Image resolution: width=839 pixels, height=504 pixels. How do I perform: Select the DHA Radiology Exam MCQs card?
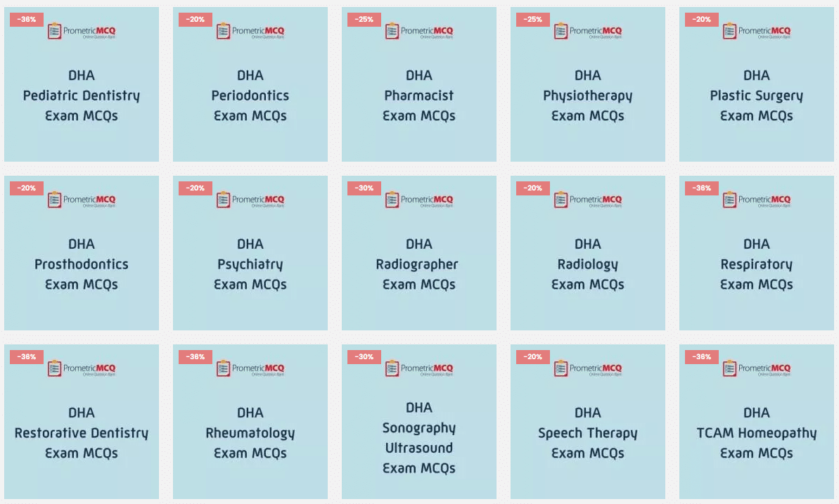pyautogui.click(x=587, y=253)
